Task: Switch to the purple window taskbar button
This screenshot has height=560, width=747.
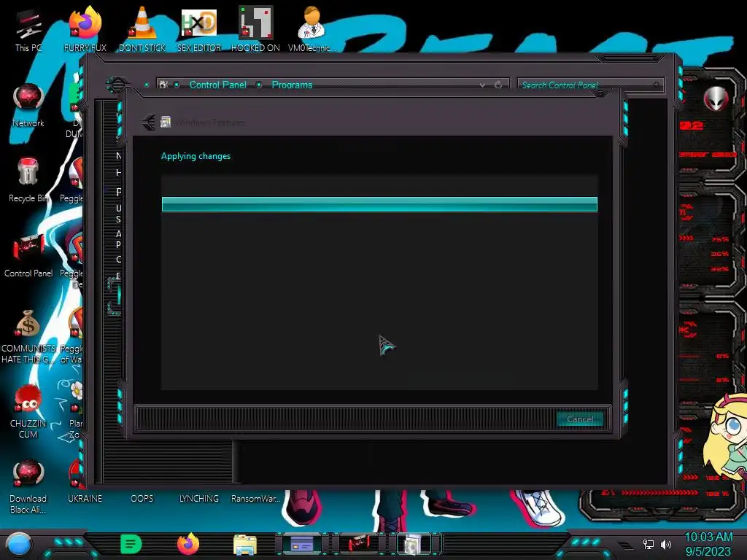Action: point(301,544)
